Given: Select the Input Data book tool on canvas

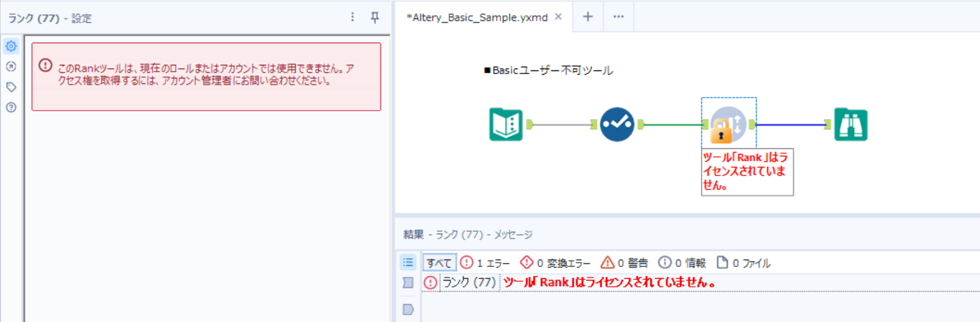Looking at the screenshot, I should (506, 124).
